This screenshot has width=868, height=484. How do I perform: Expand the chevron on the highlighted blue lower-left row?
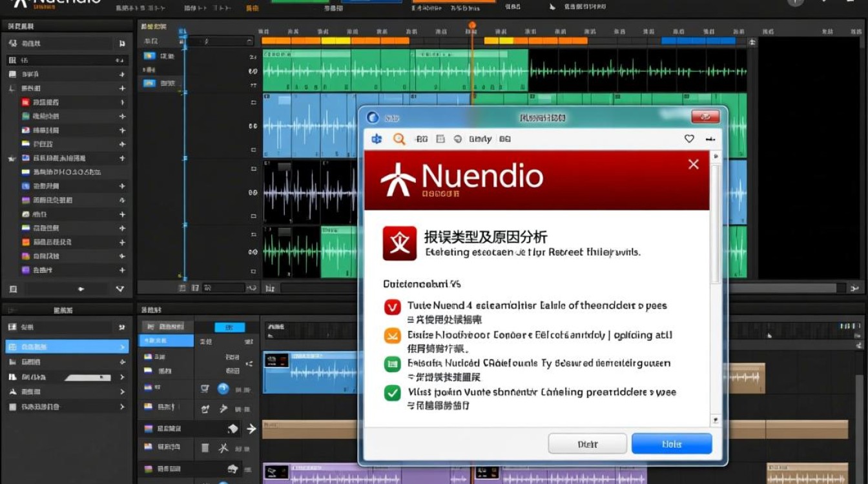pyautogui.click(x=122, y=347)
